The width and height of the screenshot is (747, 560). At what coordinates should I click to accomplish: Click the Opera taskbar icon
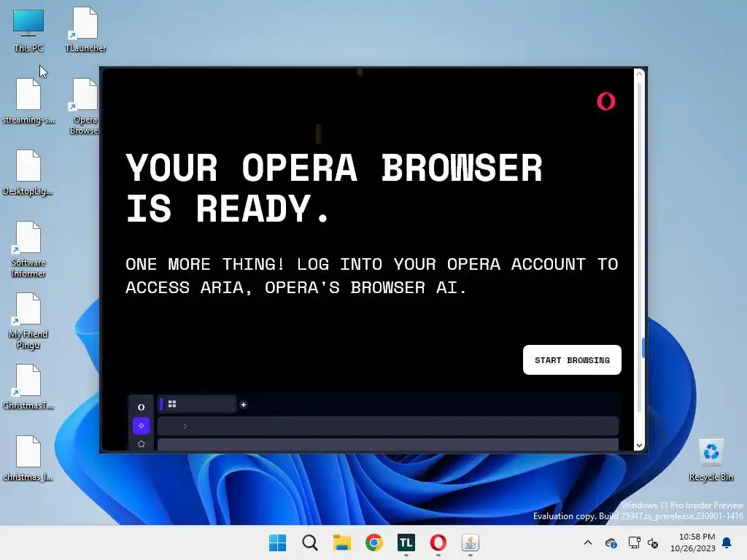(x=438, y=542)
